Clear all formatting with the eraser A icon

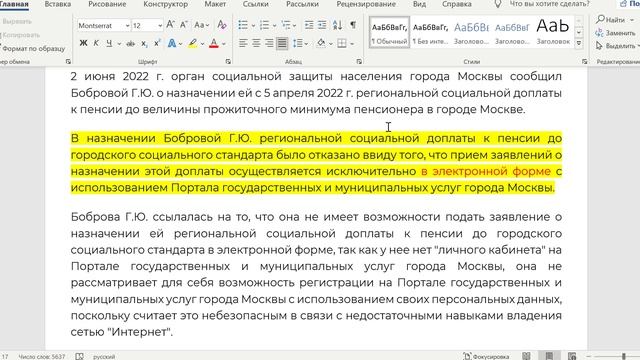[x=222, y=25]
